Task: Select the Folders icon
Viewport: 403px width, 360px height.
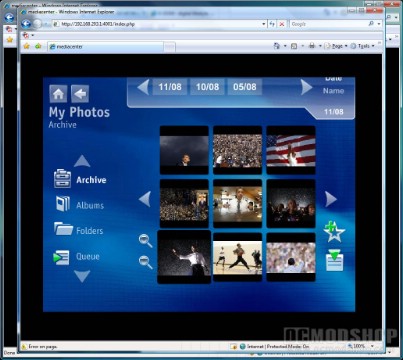Action: 63,229
